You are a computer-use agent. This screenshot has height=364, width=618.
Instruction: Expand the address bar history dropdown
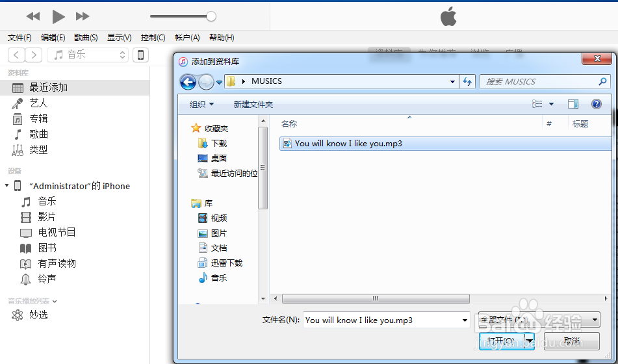[x=452, y=82]
